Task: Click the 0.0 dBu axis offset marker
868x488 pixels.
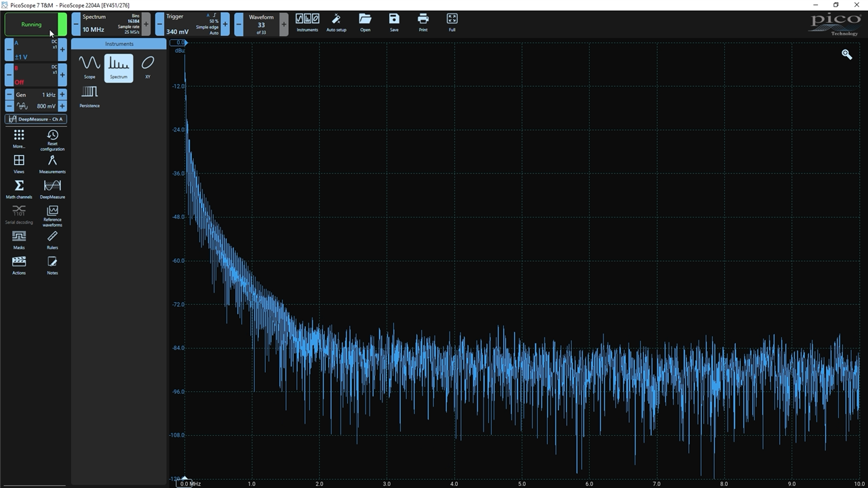Action: pos(178,43)
